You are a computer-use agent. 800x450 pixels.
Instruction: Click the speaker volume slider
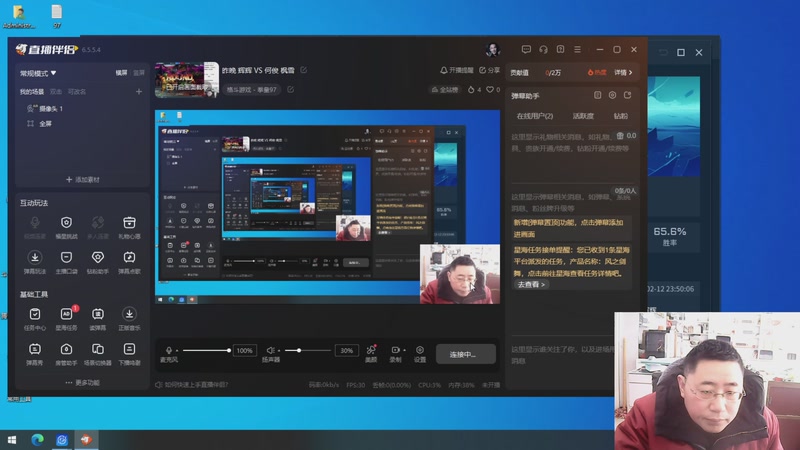pyautogui.click(x=307, y=351)
